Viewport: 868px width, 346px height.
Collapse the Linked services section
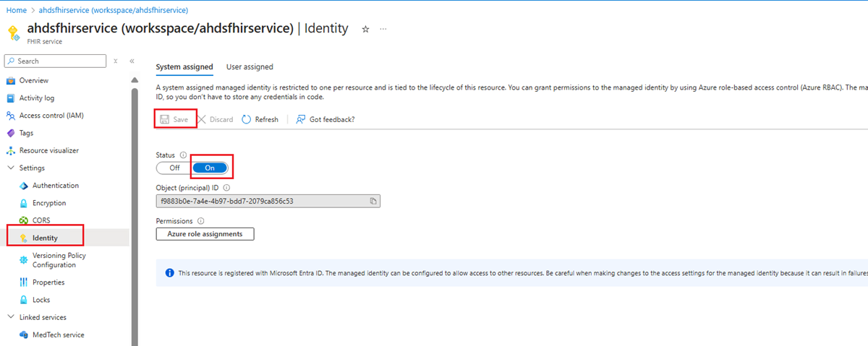tap(11, 317)
